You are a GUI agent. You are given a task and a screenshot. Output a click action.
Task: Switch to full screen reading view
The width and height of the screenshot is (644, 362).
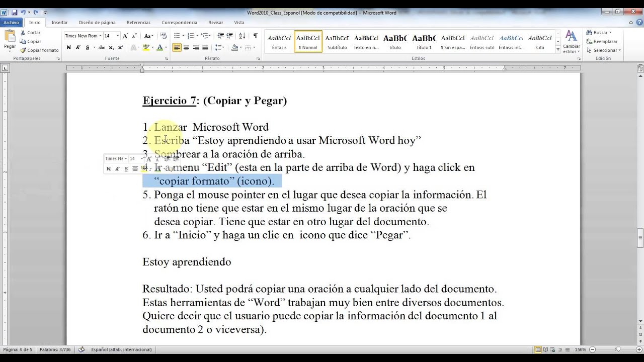(546, 349)
